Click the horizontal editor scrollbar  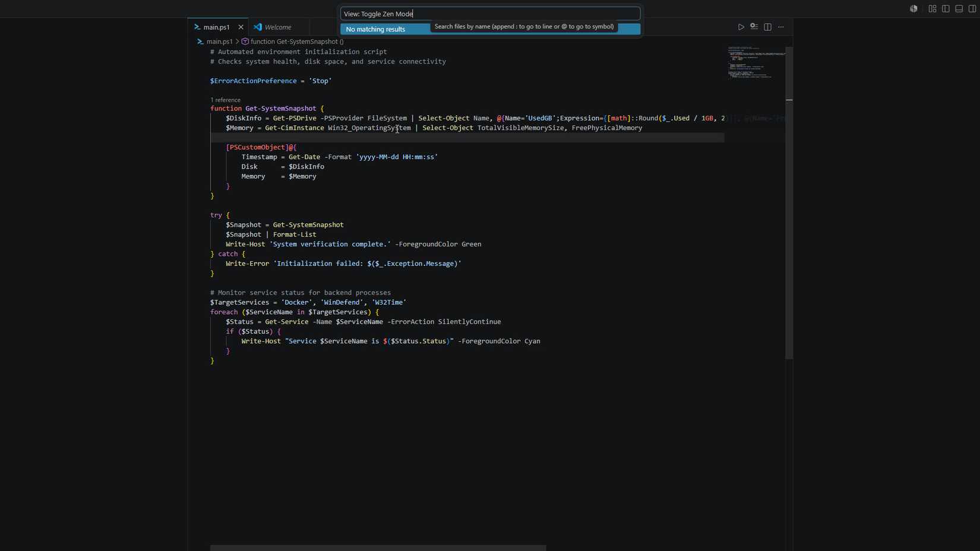tap(378, 547)
